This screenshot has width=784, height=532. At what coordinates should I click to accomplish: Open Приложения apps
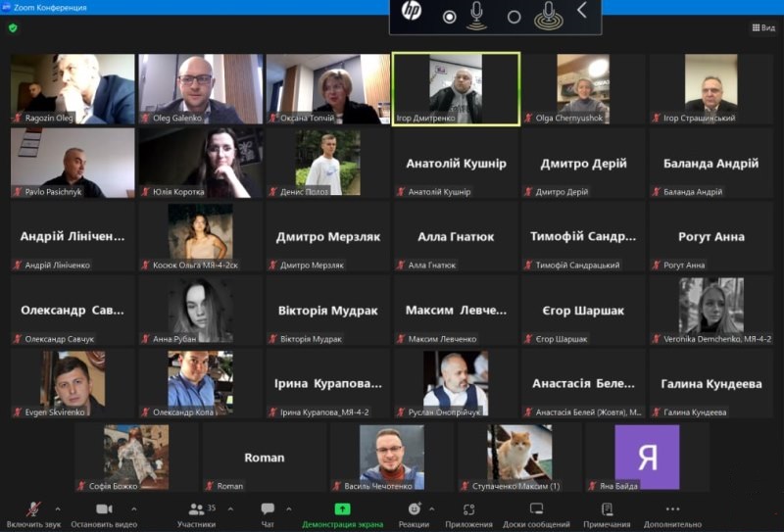469,515
